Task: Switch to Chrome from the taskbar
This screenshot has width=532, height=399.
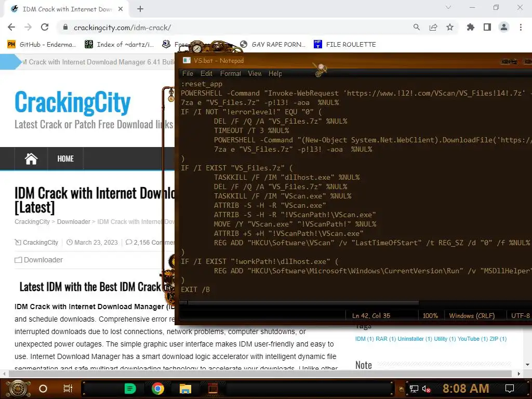Action: click(x=158, y=389)
